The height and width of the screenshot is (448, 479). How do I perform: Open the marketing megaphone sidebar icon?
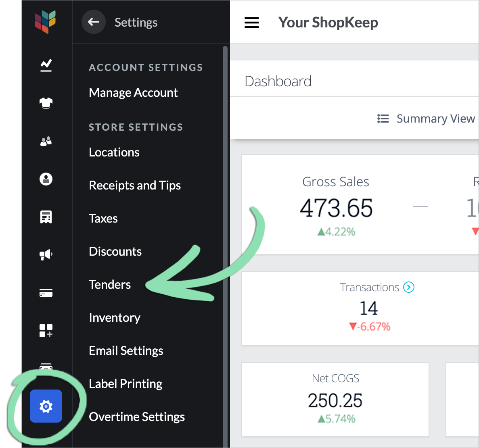(46, 254)
